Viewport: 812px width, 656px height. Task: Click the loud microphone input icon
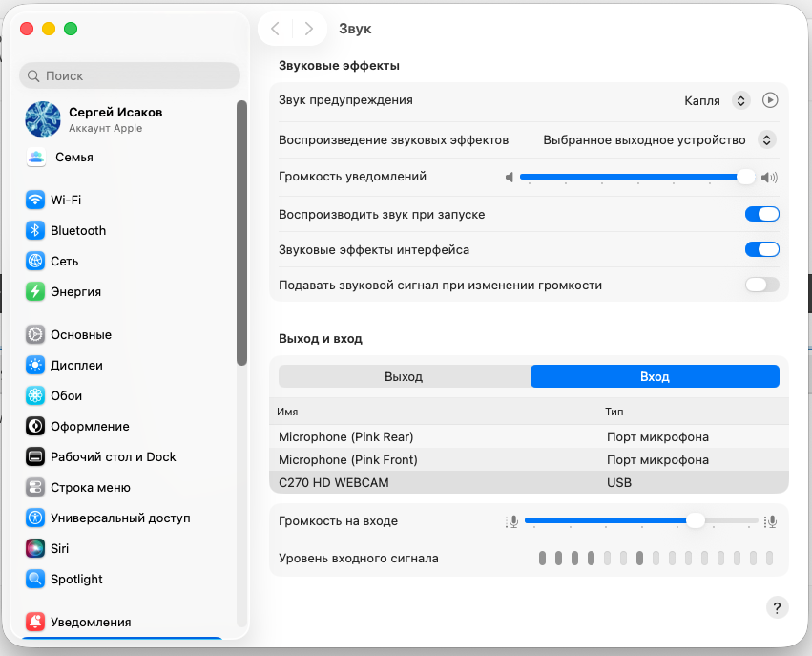pos(771,521)
